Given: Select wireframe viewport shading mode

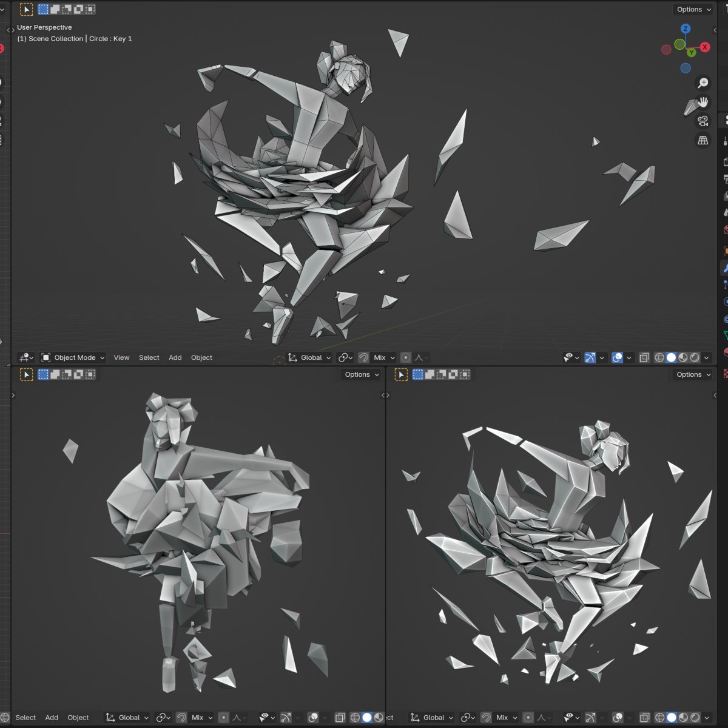Looking at the screenshot, I should point(659,357).
